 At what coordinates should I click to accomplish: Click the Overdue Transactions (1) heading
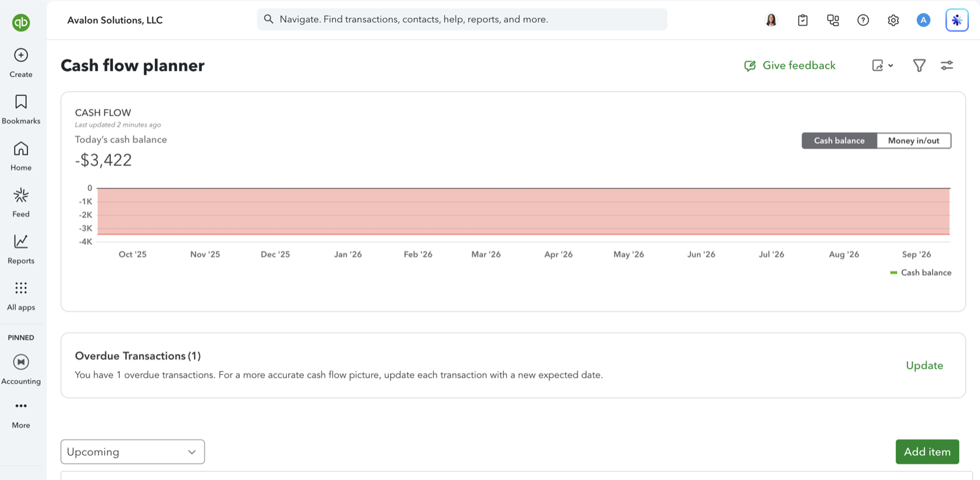pyautogui.click(x=138, y=356)
